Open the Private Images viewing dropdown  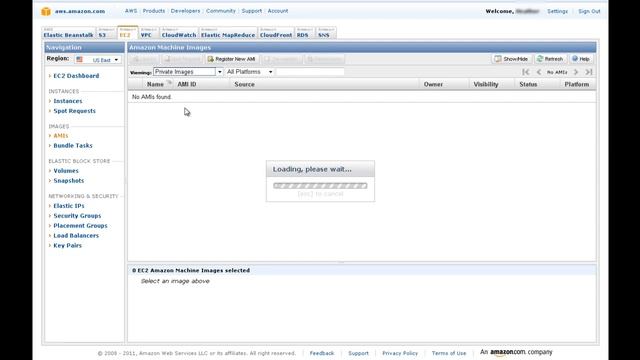(188, 72)
